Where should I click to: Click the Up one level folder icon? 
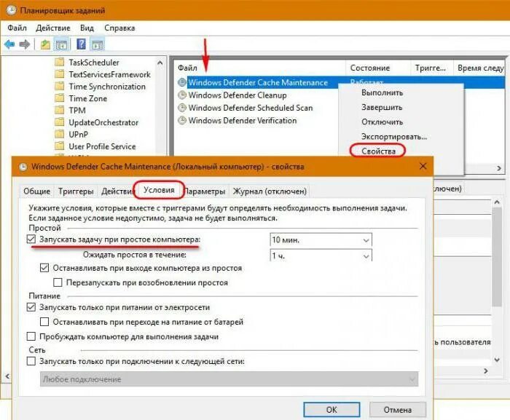pyautogui.click(x=45, y=44)
